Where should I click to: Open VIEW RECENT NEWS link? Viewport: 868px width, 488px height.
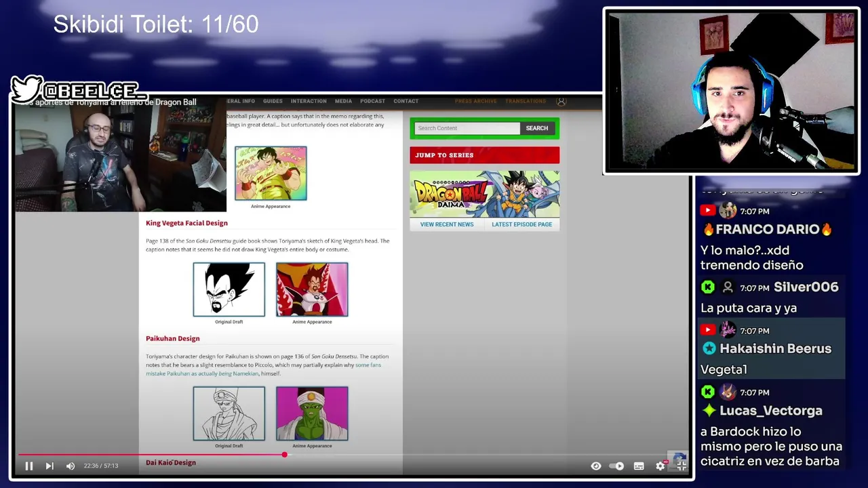point(447,224)
